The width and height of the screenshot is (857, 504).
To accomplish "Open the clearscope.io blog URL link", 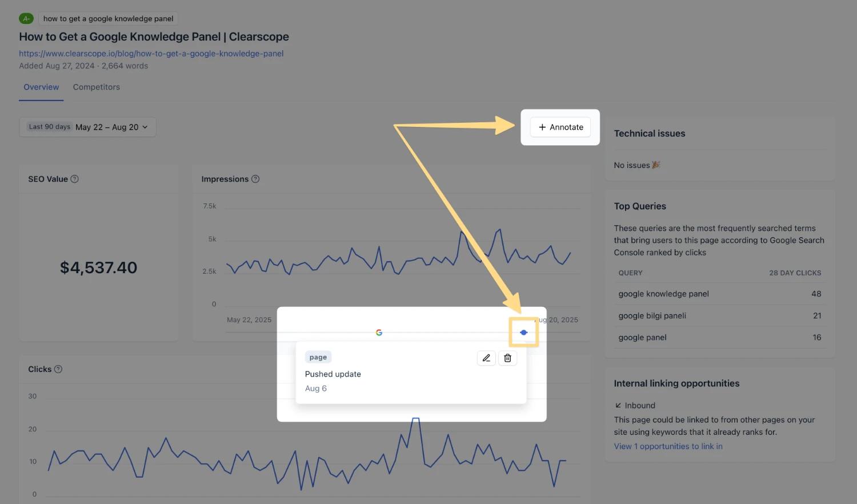I will (x=151, y=54).
